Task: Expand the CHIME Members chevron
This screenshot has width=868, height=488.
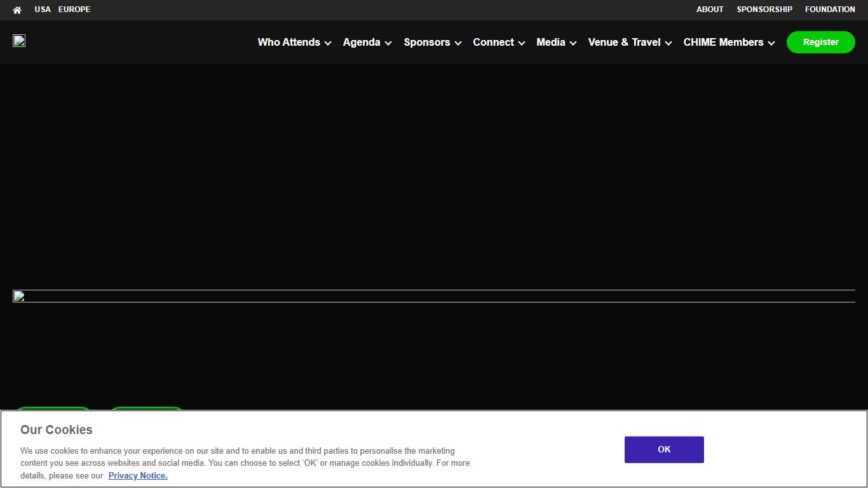Action: pyautogui.click(x=771, y=43)
